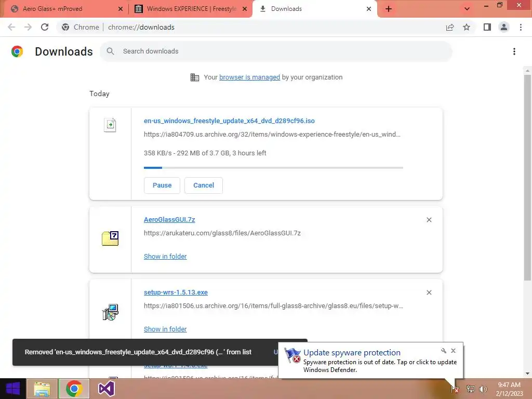This screenshot has width=532, height=399.
Task: Switch to Windows EXPERIENCE Freestyle tab
Action: [190, 9]
